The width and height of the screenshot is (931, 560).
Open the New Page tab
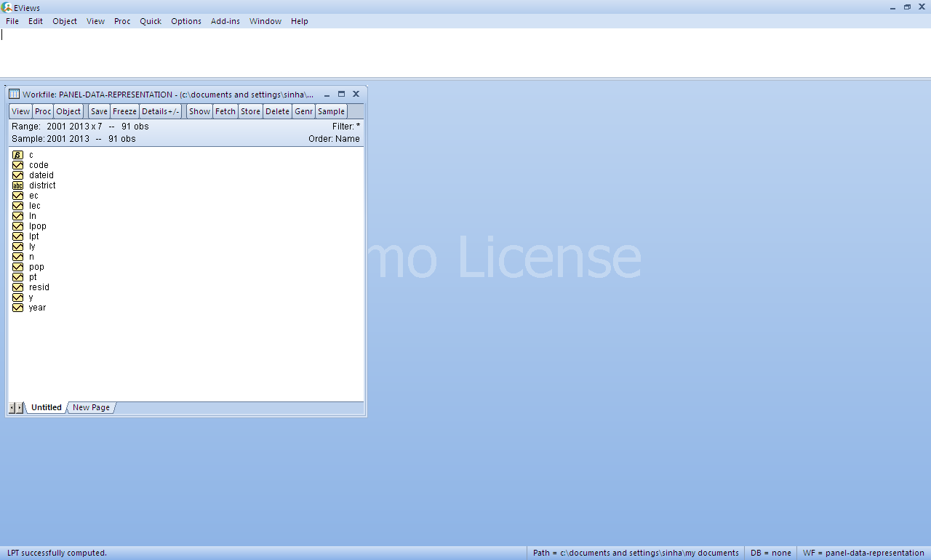click(91, 407)
